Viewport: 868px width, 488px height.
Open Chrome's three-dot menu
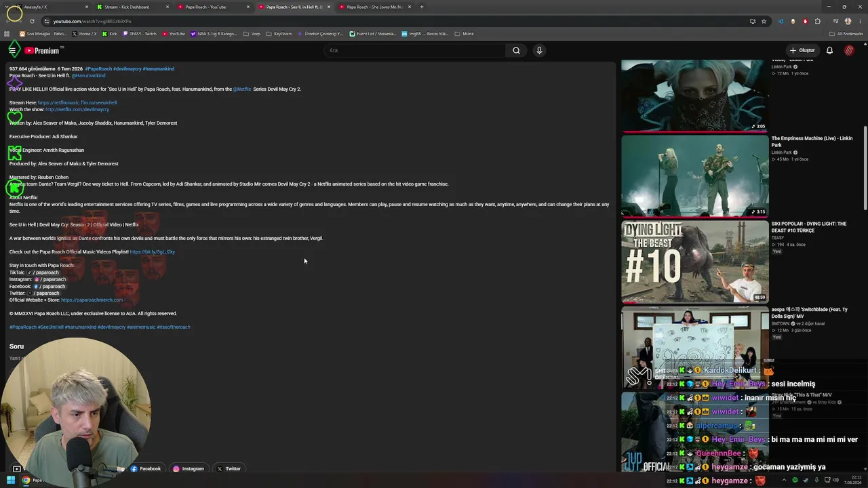point(860,21)
